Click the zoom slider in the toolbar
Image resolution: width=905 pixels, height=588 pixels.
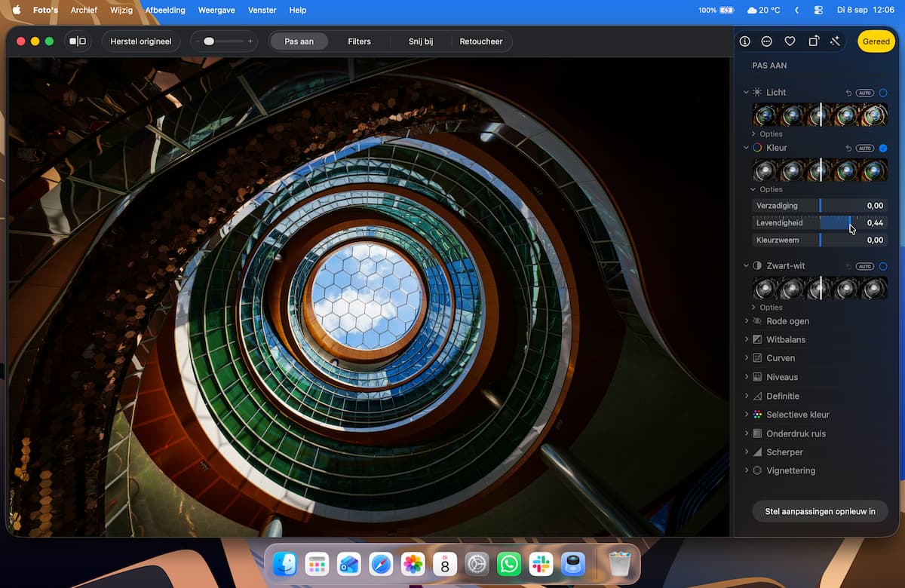click(224, 41)
